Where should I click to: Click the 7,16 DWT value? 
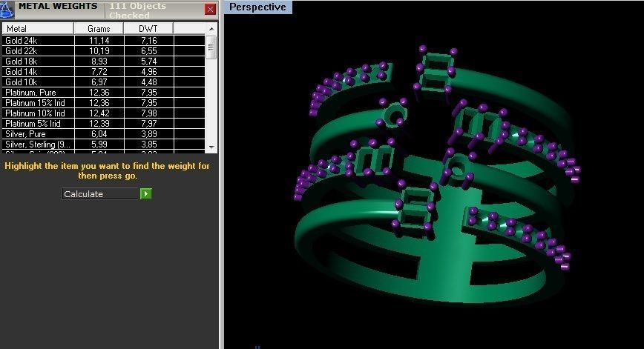point(148,40)
